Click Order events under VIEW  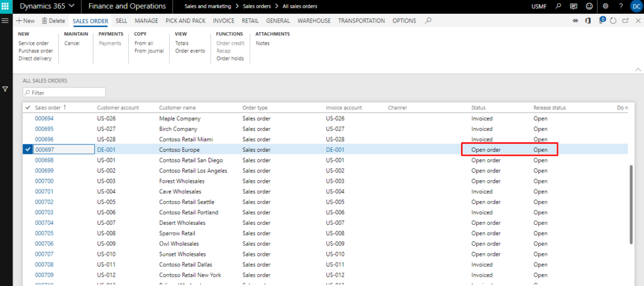[x=190, y=50]
